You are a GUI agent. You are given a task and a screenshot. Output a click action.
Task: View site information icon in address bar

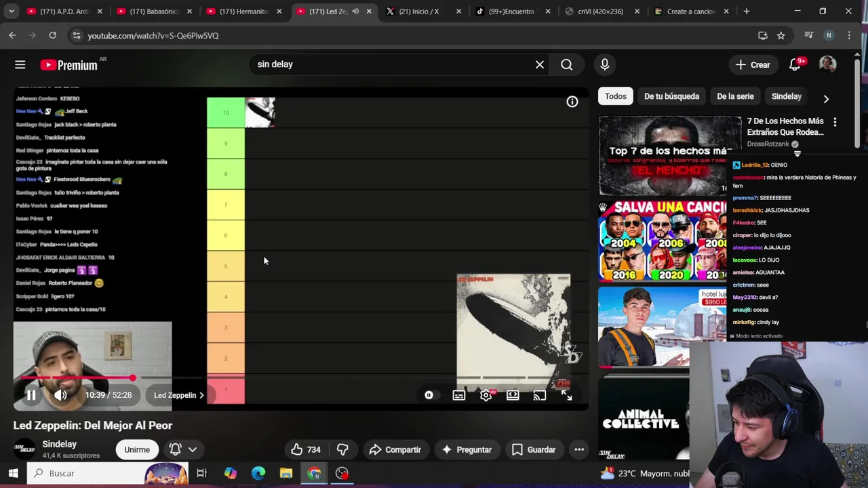tap(76, 35)
